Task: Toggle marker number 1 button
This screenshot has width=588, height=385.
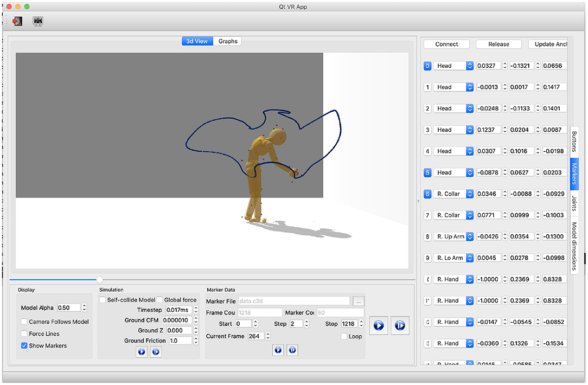Action: [427, 87]
